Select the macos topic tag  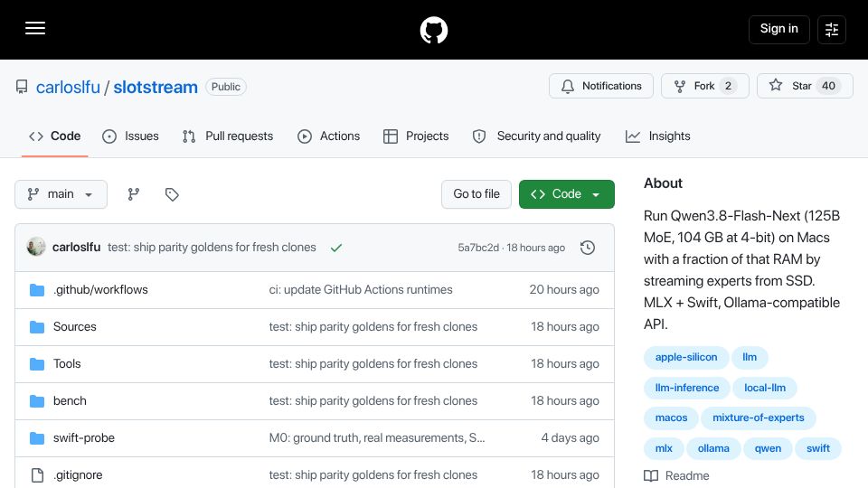click(x=671, y=418)
